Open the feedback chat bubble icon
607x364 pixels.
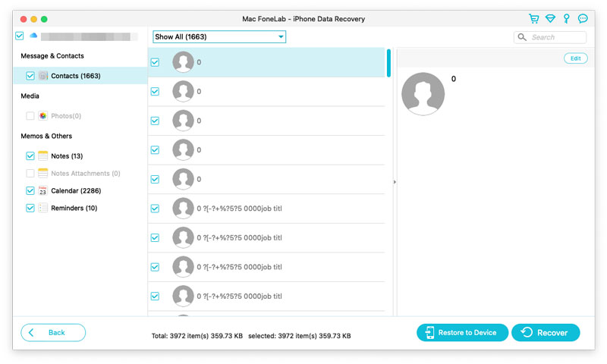pos(583,18)
